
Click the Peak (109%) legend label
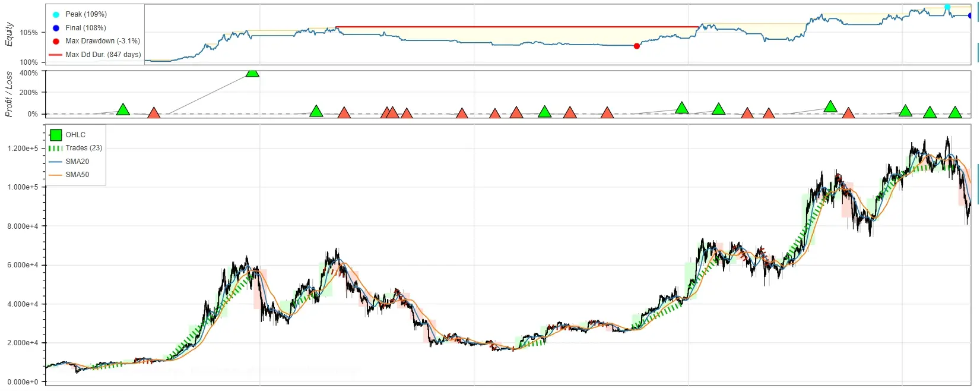[x=86, y=14]
